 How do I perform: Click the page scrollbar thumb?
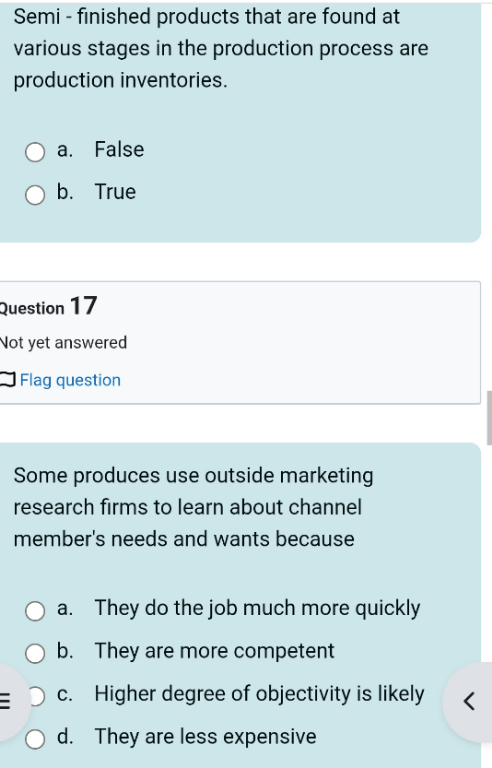click(489, 418)
